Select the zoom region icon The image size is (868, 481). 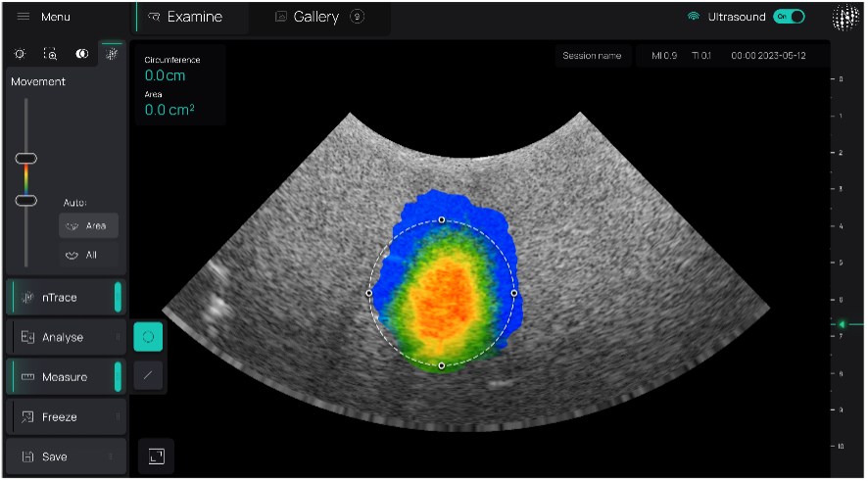coord(51,54)
